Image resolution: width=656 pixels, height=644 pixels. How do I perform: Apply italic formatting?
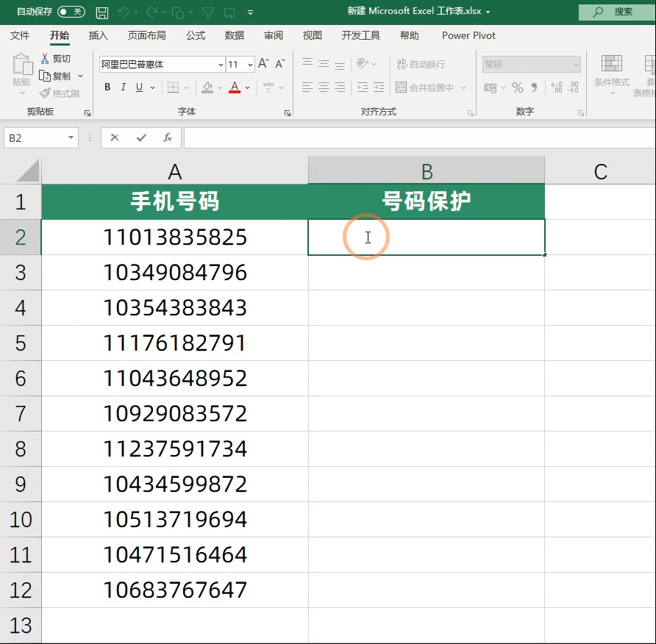coord(123,87)
